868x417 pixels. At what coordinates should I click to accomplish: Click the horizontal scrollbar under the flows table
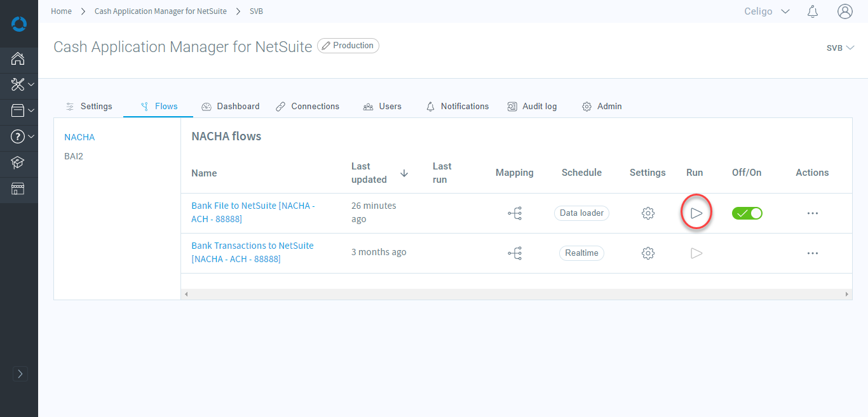point(516,295)
